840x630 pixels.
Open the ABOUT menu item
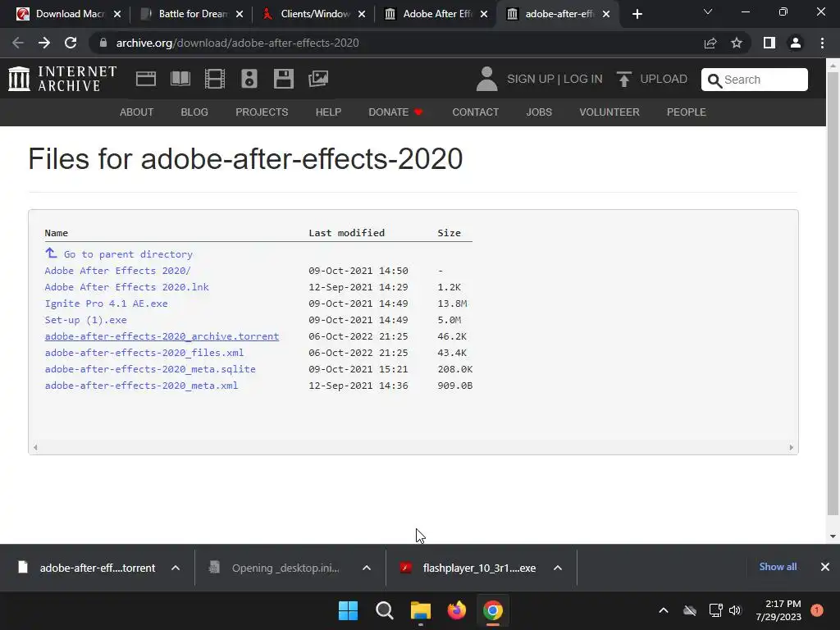click(137, 112)
